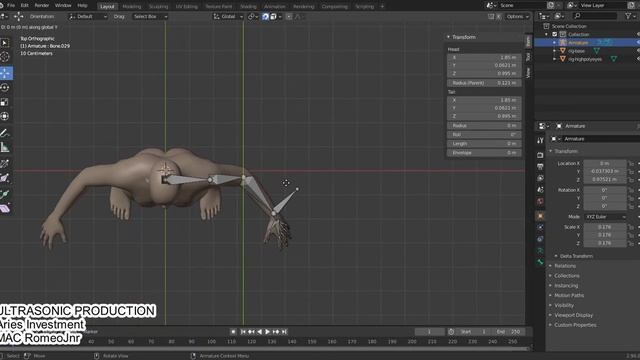This screenshot has height=360, width=640.
Task: Select the Roll tool in toolbar
Action: 5,163
